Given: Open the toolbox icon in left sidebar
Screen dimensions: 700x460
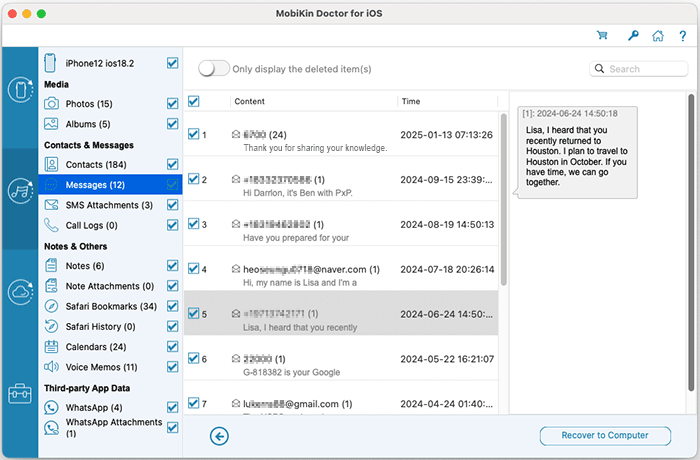Looking at the screenshot, I should click(20, 393).
